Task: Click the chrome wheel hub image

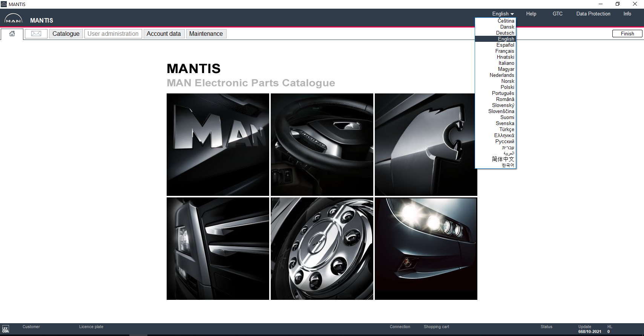Action: [x=322, y=249]
